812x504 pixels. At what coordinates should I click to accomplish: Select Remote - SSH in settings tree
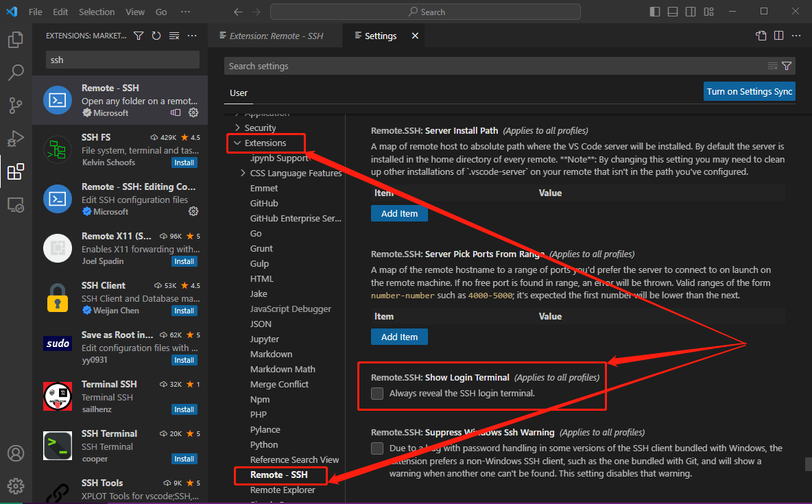point(278,475)
